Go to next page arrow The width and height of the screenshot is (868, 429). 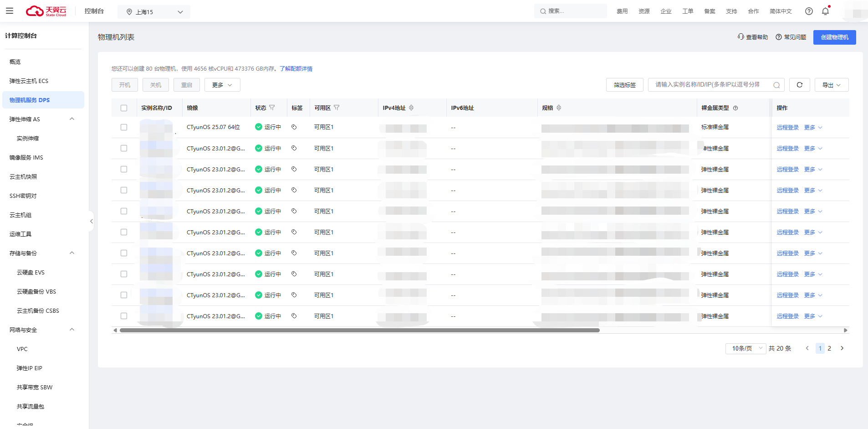tap(842, 348)
